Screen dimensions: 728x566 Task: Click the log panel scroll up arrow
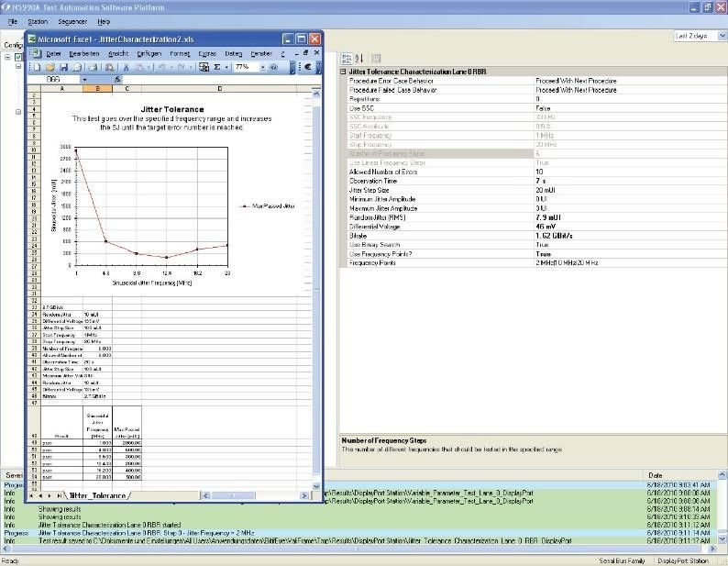pyautogui.click(x=722, y=475)
